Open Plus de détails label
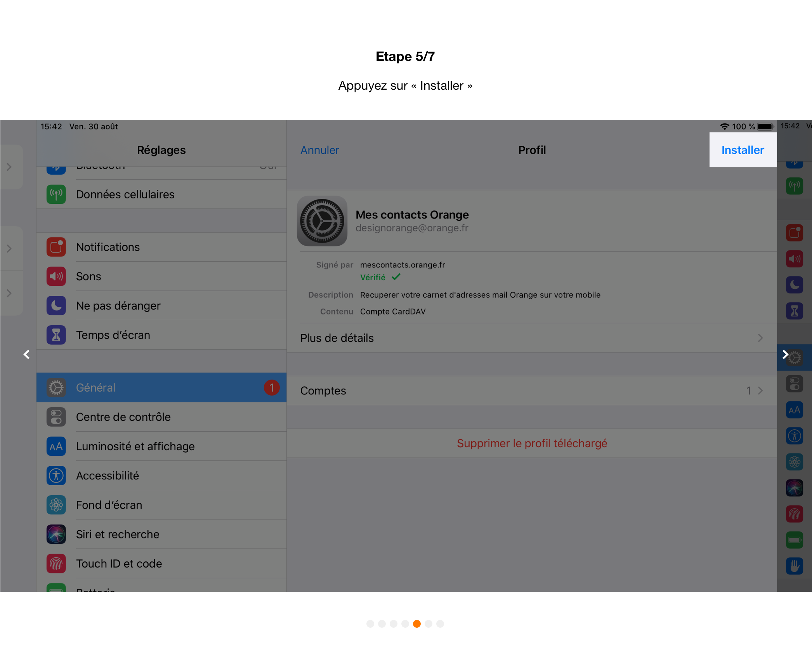This screenshot has height=651, width=812. [337, 338]
